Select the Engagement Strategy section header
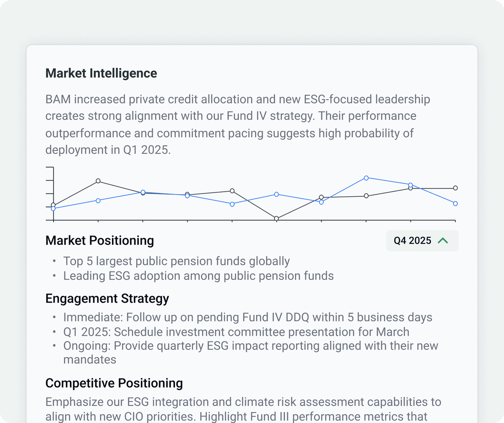The image size is (504, 423). click(107, 298)
